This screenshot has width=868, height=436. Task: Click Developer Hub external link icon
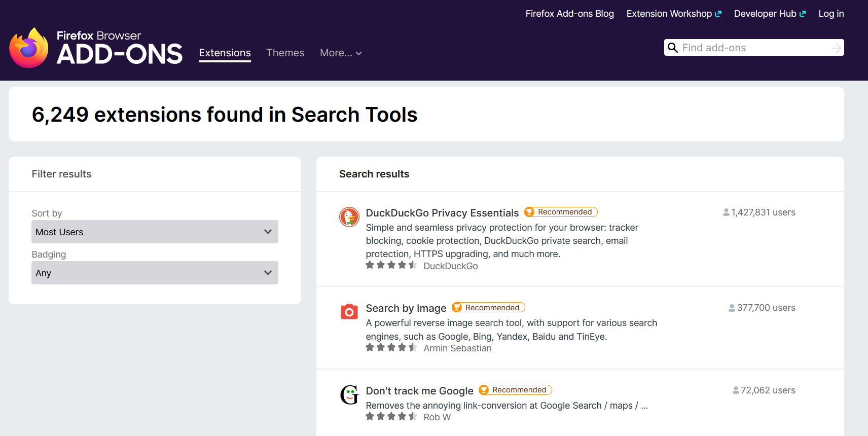pyautogui.click(x=803, y=14)
